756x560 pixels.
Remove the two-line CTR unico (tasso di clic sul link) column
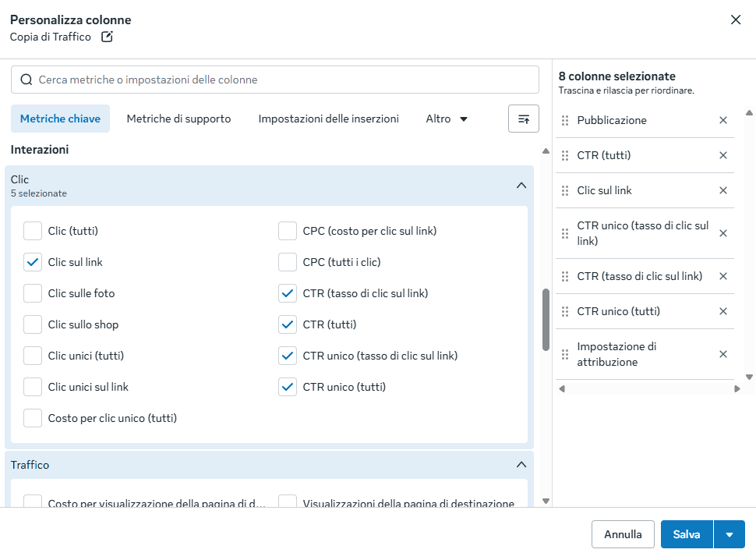click(x=723, y=233)
